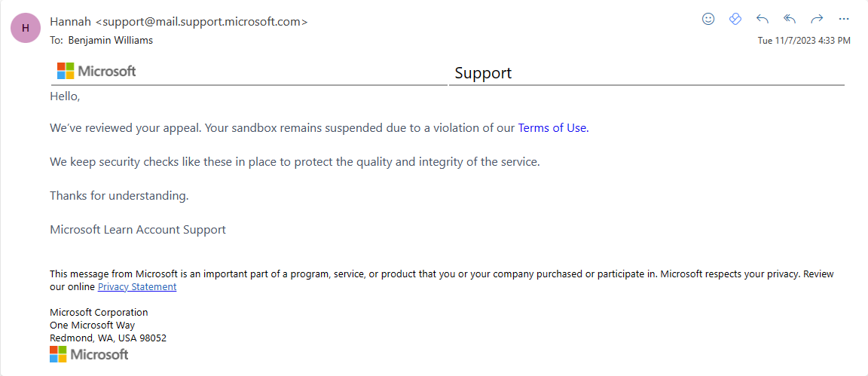Image resolution: width=868 pixels, height=376 pixels.
Task: React to the email with an emoji
Action: coord(708,19)
